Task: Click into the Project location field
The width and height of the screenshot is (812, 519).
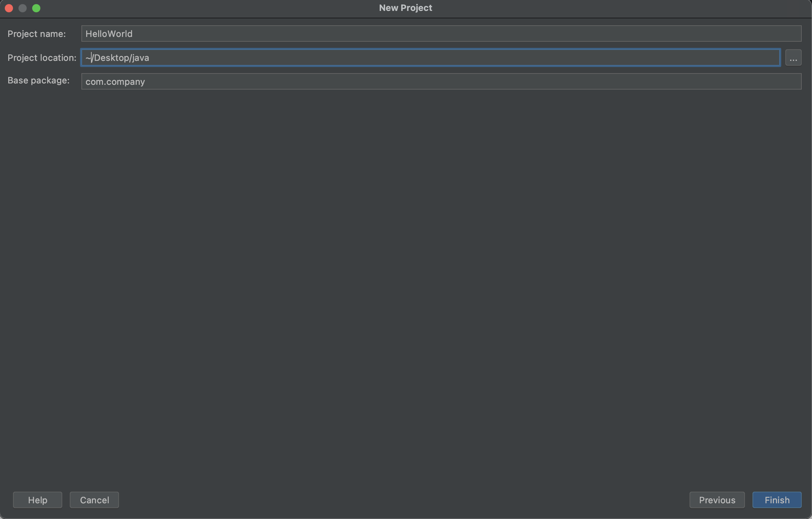Action: [430, 57]
